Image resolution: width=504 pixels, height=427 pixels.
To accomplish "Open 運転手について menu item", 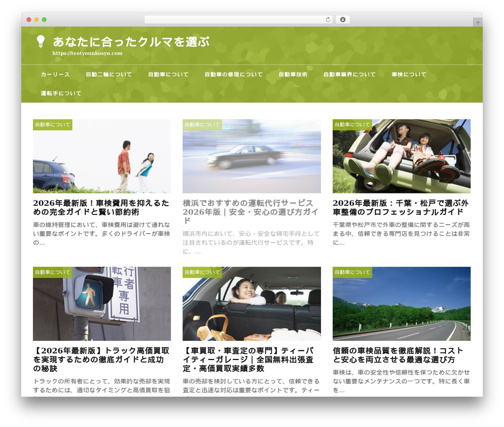I will 61,93.
